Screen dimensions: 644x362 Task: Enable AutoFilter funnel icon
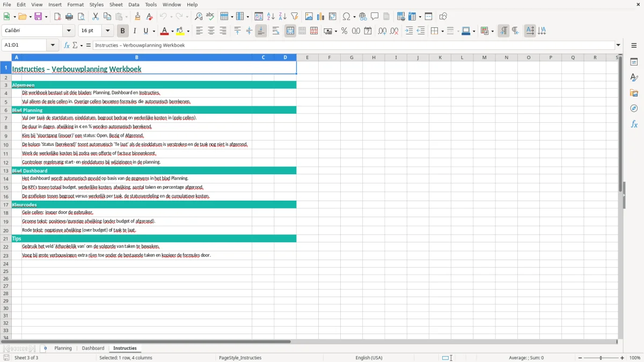click(x=294, y=17)
